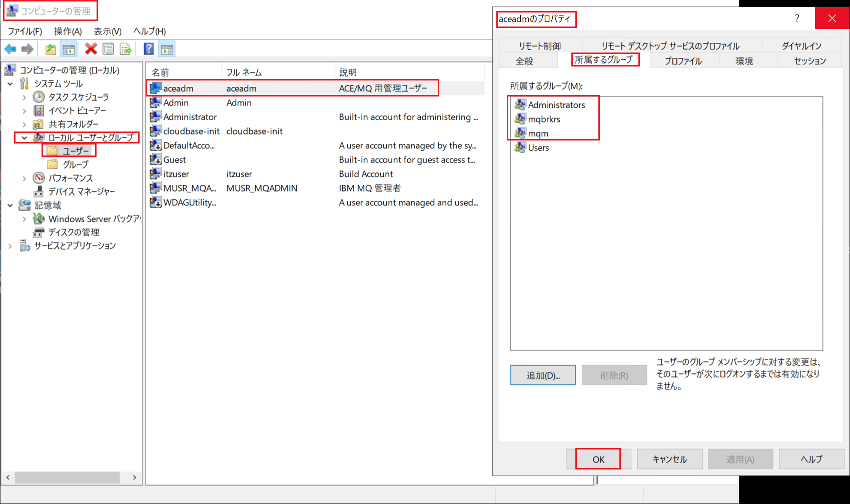Click the tree pane's scroll right arrow
The image size is (850, 504).
click(x=135, y=477)
